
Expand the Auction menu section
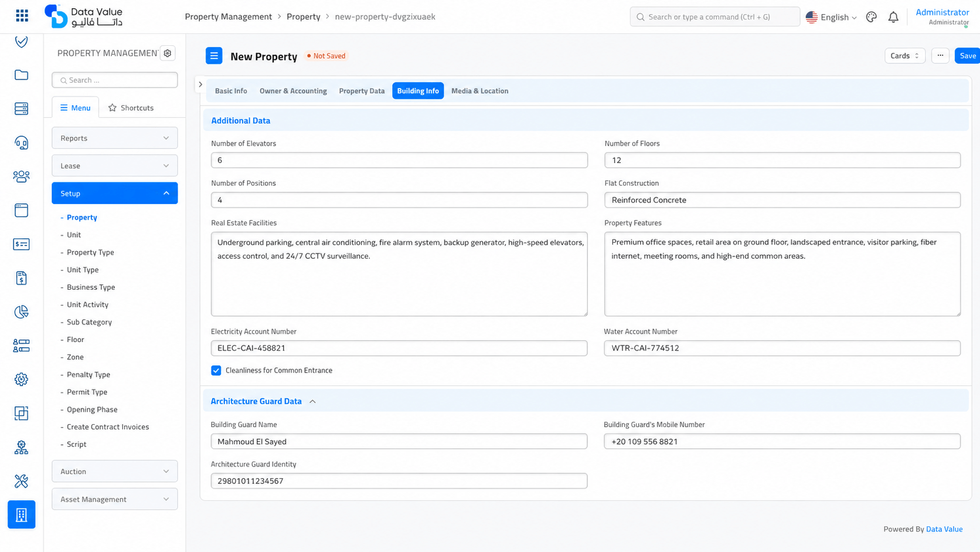(x=115, y=471)
